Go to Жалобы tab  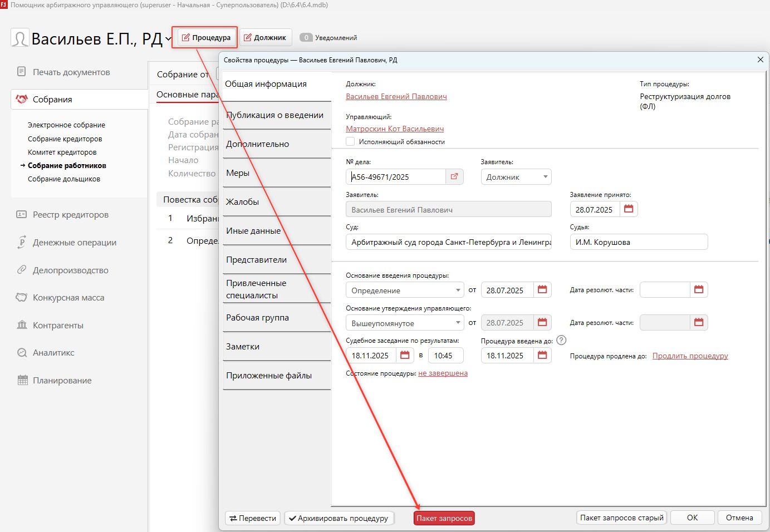point(277,202)
